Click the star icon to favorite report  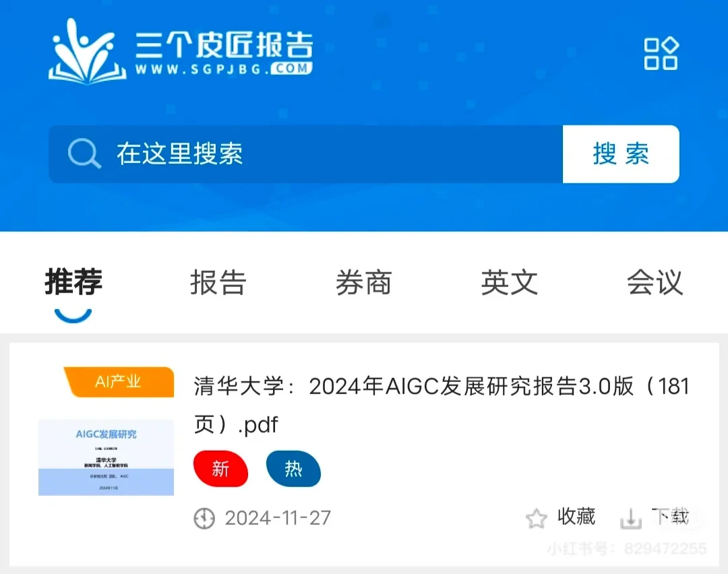click(x=537, y=518)
